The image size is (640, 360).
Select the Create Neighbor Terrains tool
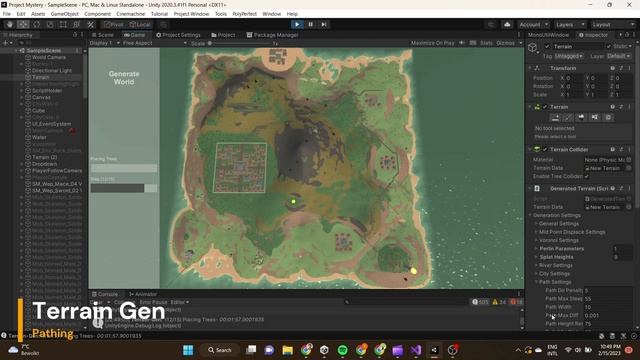point(555,118)
